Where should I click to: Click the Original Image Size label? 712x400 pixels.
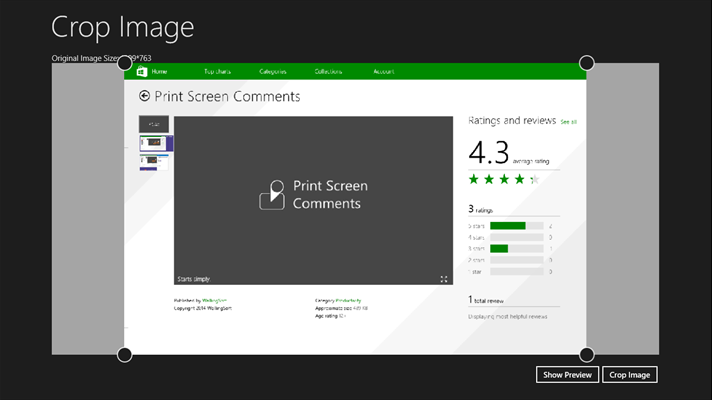point(101,58)
